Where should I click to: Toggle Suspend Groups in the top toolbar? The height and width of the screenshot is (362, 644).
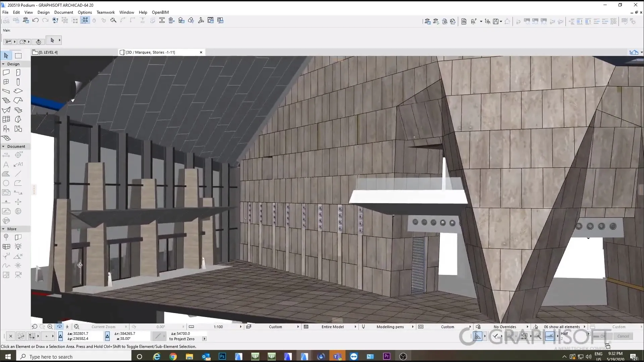85,20
